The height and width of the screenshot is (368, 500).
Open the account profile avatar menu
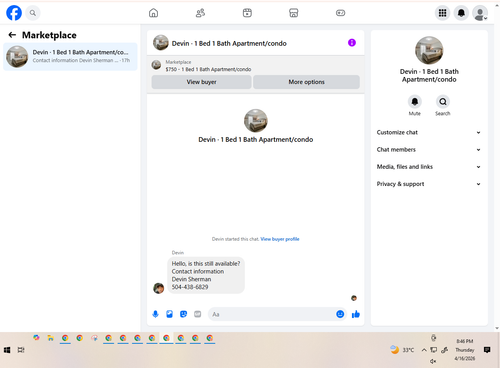480,13
